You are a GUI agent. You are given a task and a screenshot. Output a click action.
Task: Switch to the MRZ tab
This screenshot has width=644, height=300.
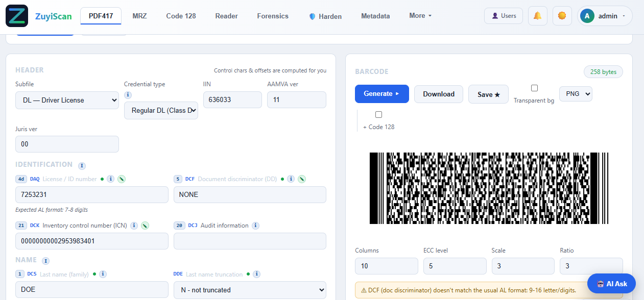139,16
